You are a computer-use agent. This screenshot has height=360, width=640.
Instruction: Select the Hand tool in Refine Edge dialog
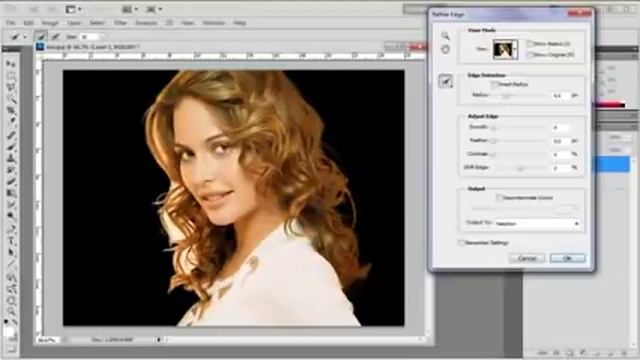pos(445,50)
